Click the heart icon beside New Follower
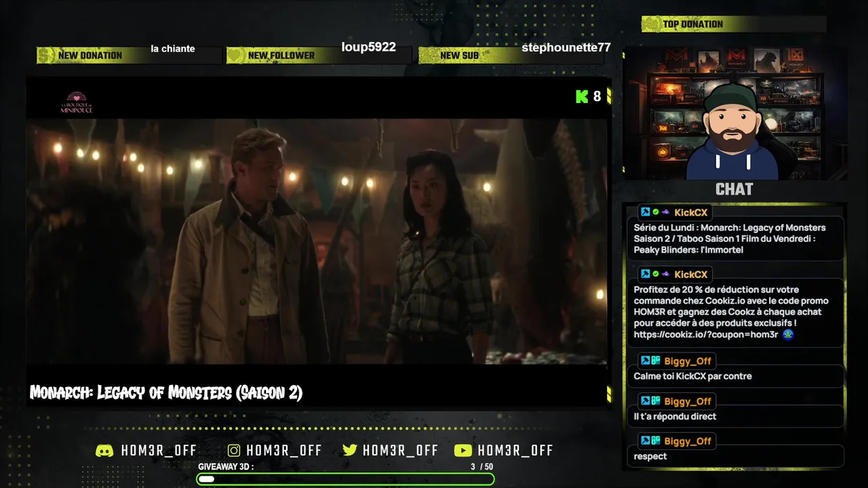The image size is (868, 488). tap(235, 56)
